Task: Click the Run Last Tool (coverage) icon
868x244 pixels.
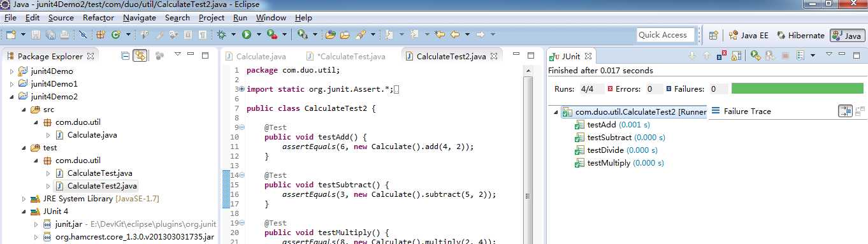Action: pos(271,34)
